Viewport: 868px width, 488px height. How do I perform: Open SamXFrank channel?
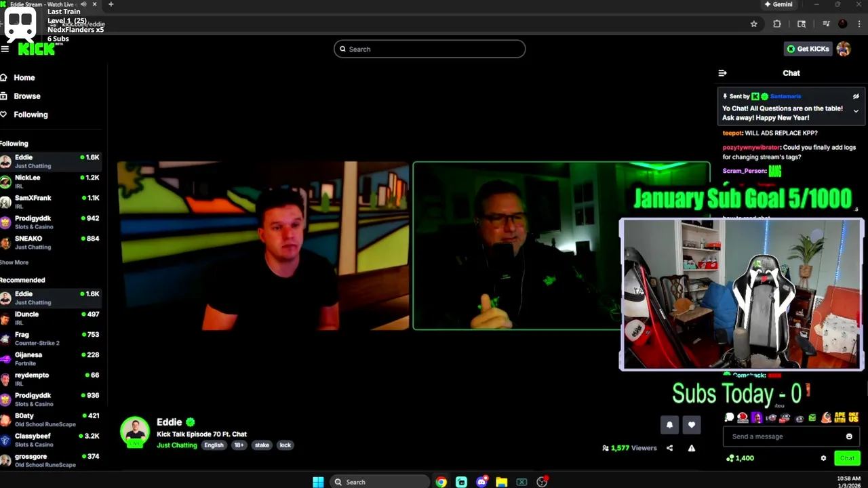tap(51, 202)
